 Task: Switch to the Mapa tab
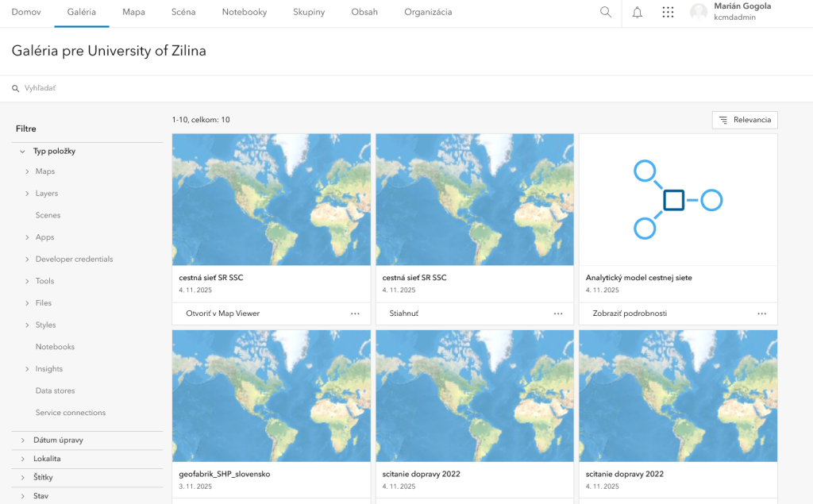[x=133, y=12]
